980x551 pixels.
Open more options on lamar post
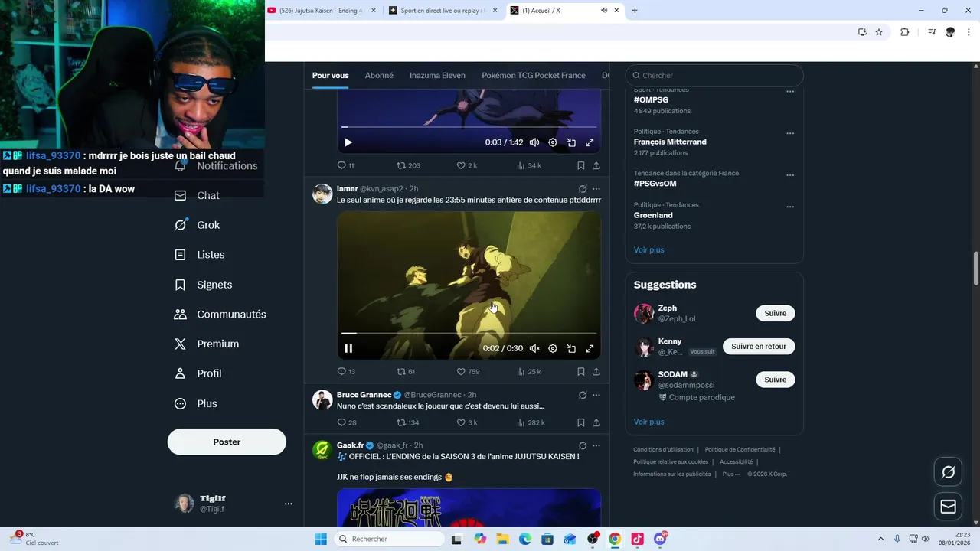596,189
